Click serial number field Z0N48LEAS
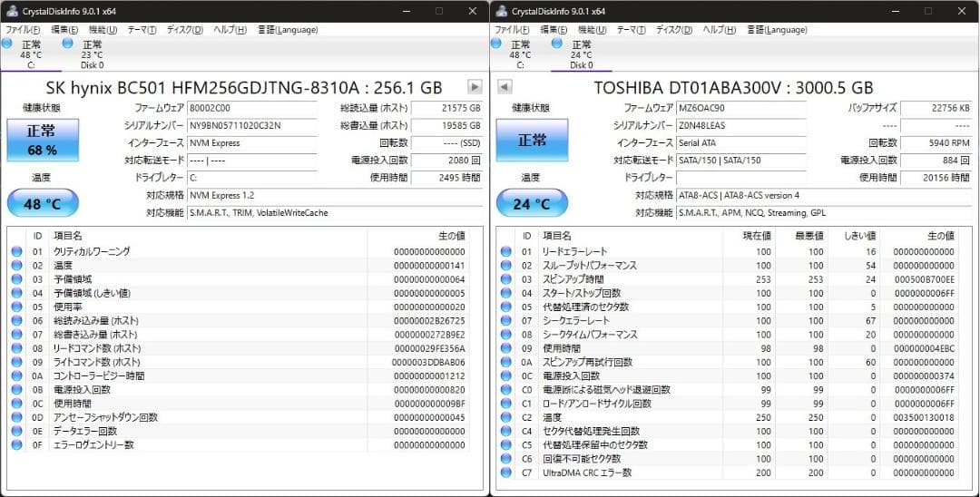980x497 pixels. click(x=741, y=125)
